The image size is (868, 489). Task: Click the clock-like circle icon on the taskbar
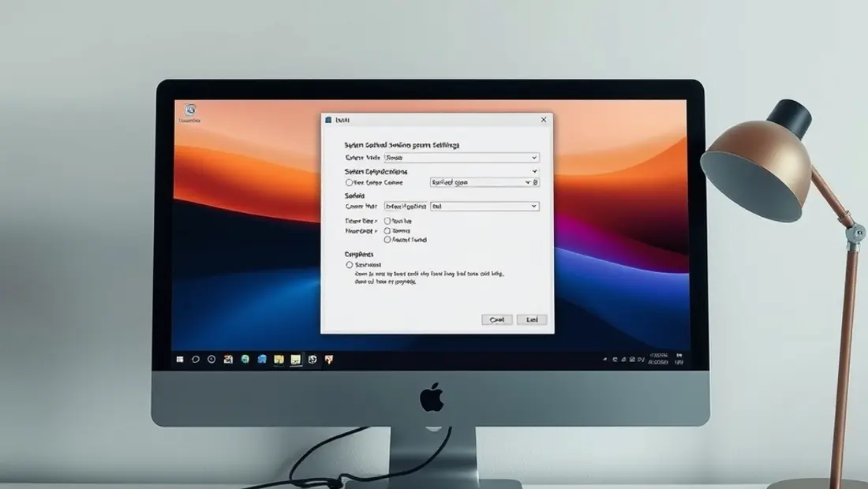[x=211, y=360]
